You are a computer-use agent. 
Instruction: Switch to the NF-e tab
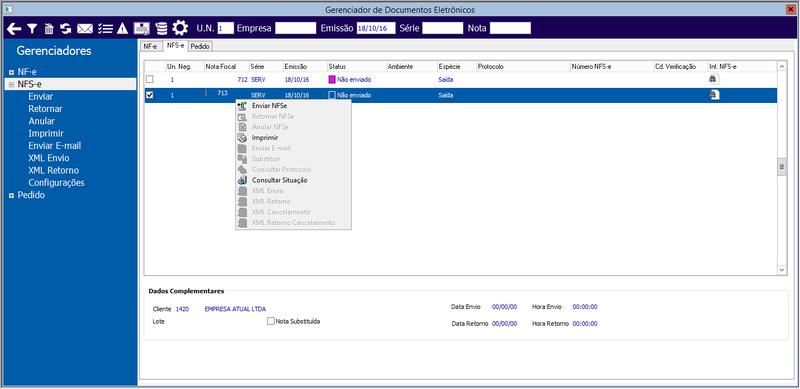pos(151,46)
